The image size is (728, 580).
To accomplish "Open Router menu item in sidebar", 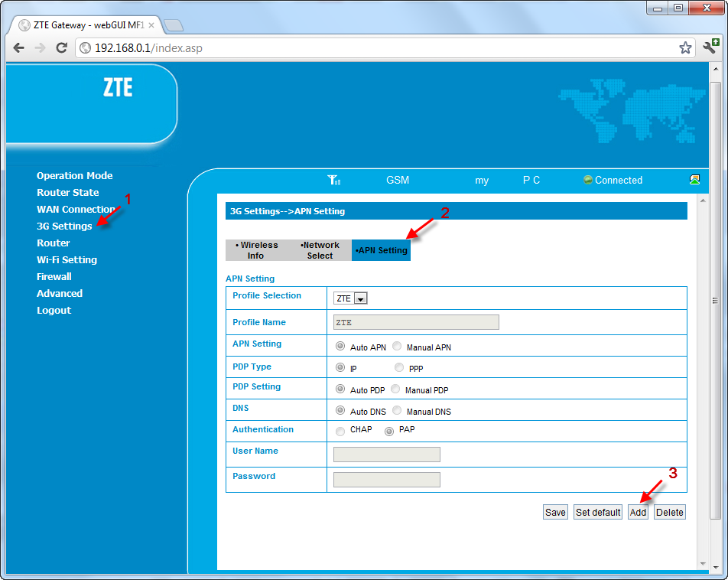I will tap(54, 243).
